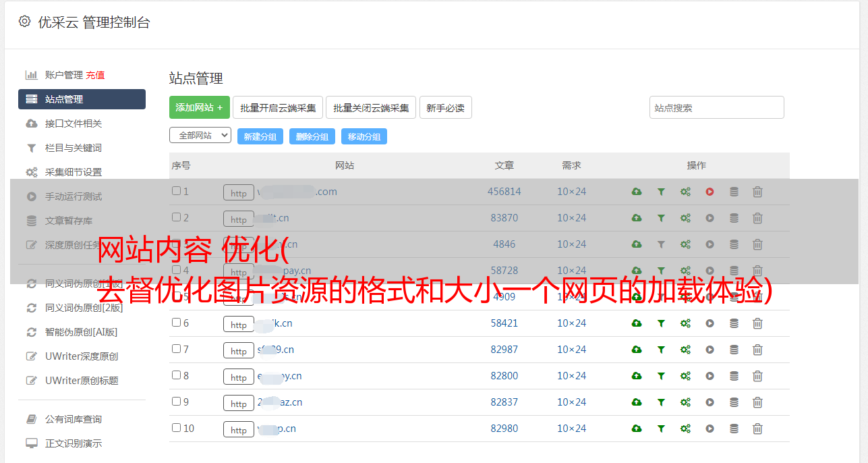Click the trash icon in the 82980 row
The height and width of the screenshot is (463, 868).
click(757, 429)
